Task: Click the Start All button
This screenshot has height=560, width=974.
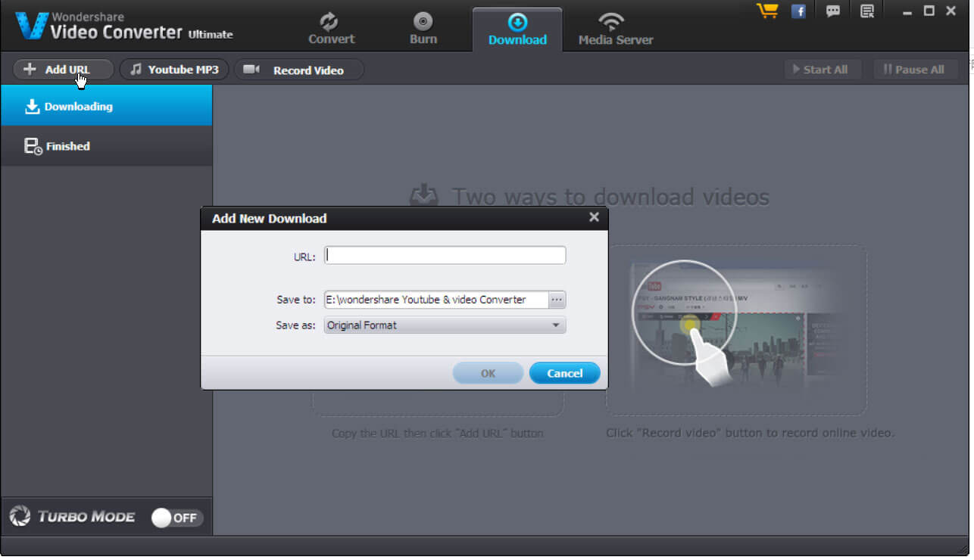Action: point(824,70)
